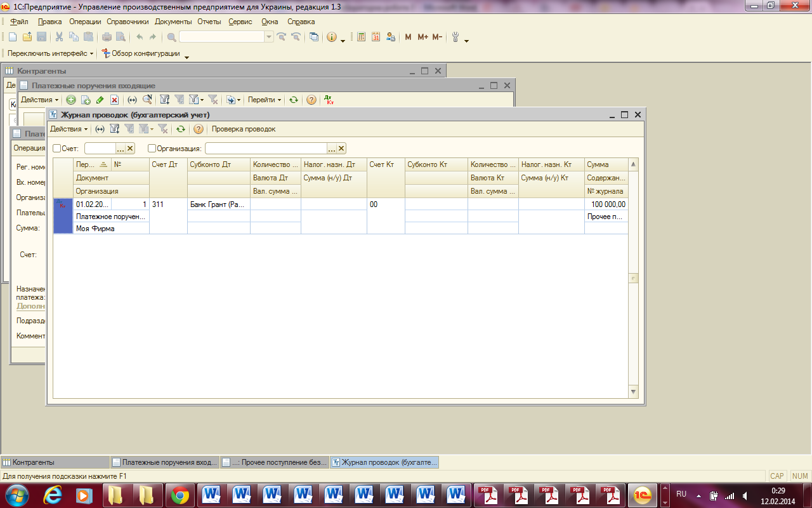
Task: Click the Счет Дт column header
Action: (x=168, y=178)
